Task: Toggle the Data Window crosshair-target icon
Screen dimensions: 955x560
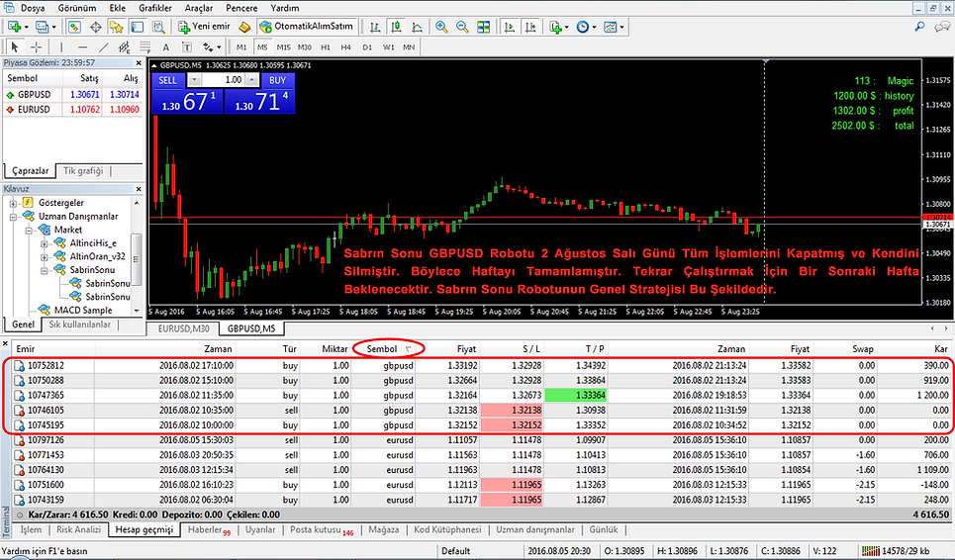Action: point(96,27)
